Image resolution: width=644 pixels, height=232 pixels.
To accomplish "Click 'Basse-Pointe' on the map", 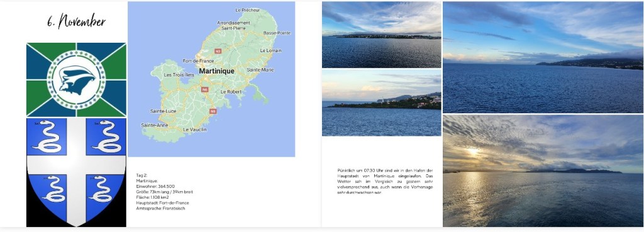I will click(x=277, y=33).
